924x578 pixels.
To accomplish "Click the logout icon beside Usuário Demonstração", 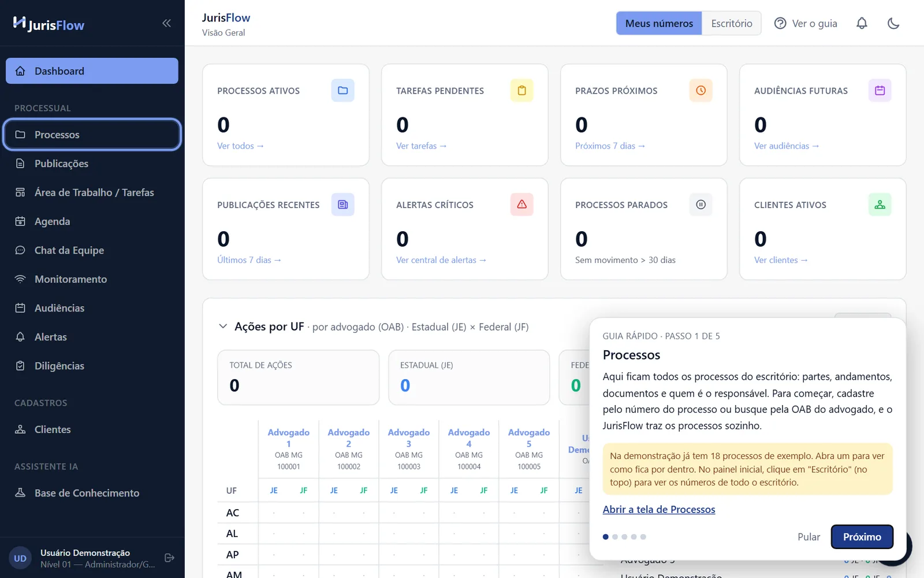I will click(x=169, y=558).
